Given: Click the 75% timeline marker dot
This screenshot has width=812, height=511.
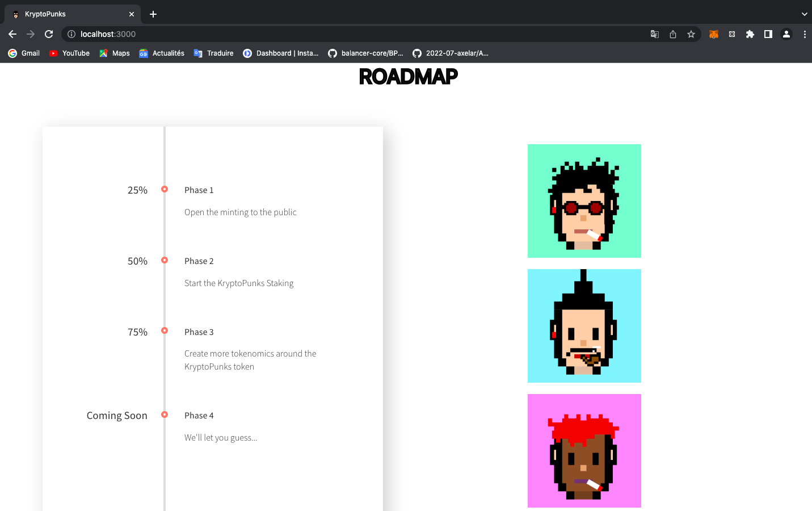Looking at the screenshot, I should point(165,330).
